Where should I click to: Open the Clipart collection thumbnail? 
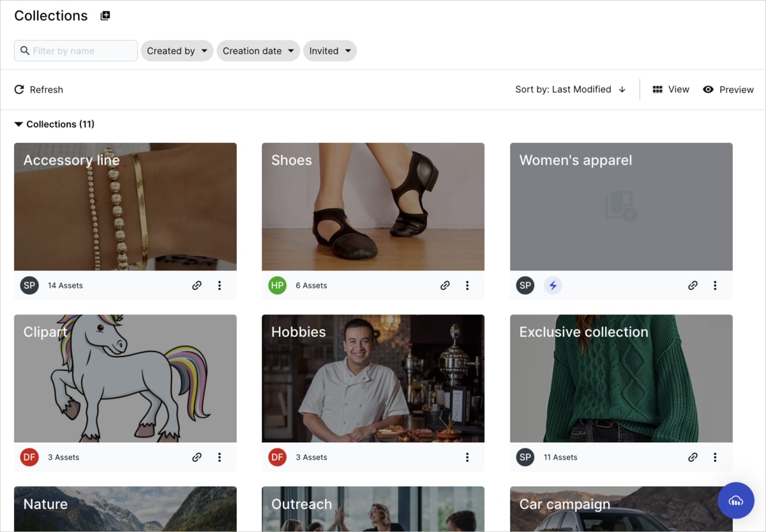point(125,378)
